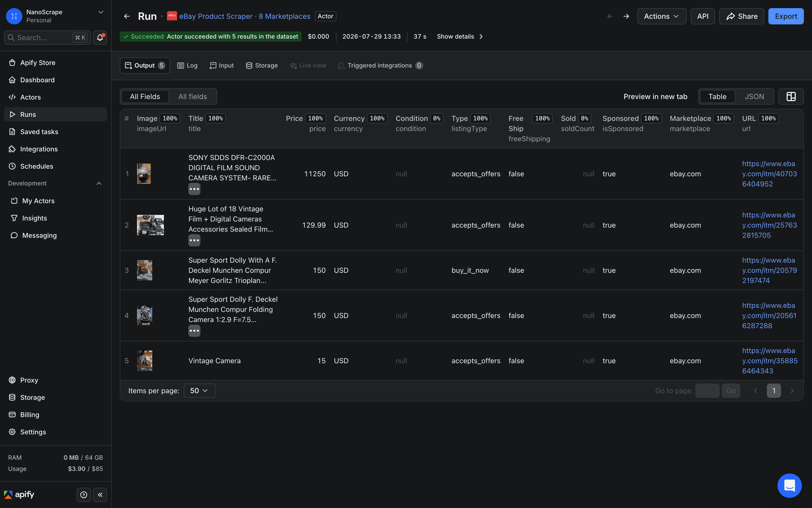The width and height of the screenshot is (812, 508).
Task: Click the Go to page input
Action: [707, 391]
